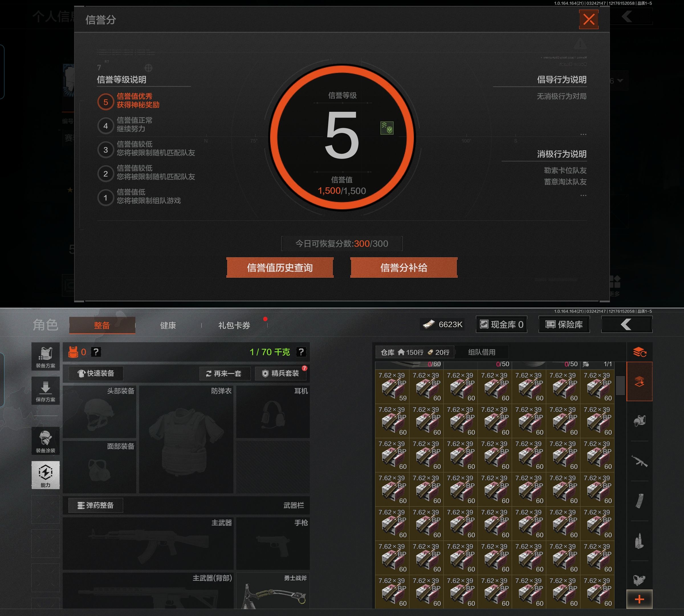The image size is (684, 616).
Task: Close the 信誉分 dialog
Action: (x=589, y=20)
